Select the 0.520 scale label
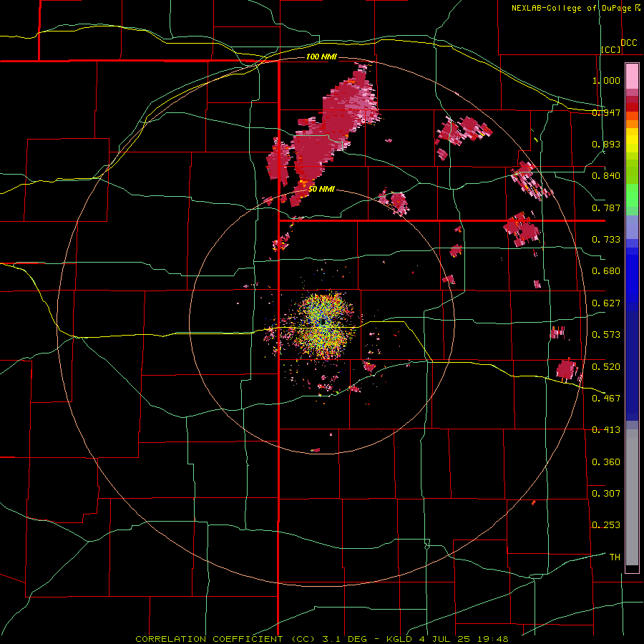 coord(606,367)
